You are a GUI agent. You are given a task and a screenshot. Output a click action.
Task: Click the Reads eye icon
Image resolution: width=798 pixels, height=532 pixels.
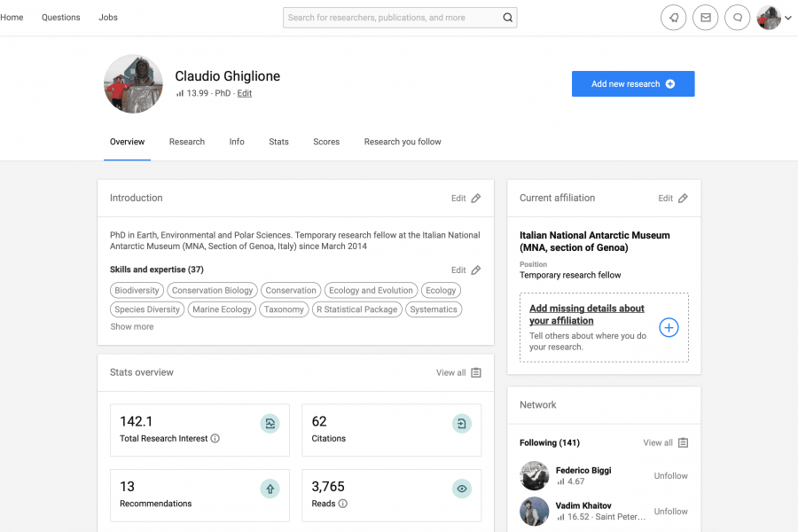point(462,489)
